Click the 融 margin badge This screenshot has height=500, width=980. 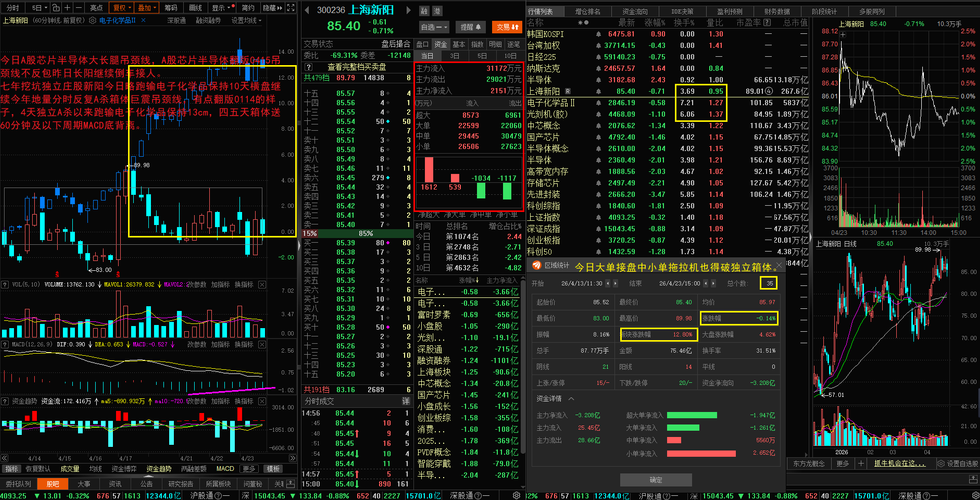[424, 11]
